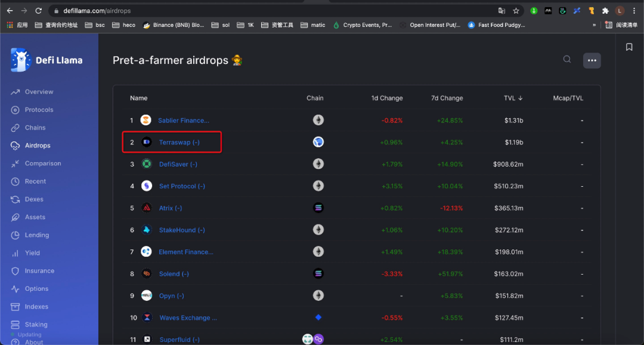Click the Chains link icon
Viewport: 644px width, 345px height.
(x=16, y=128)
